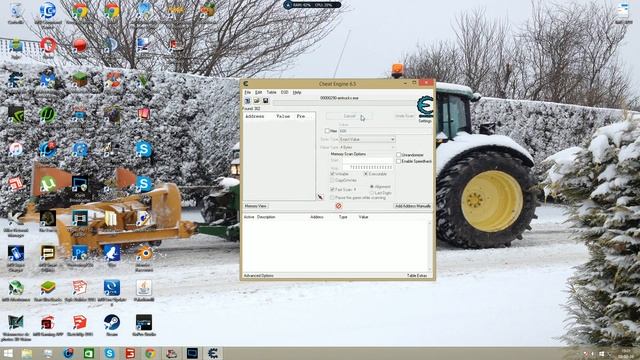
Task: Open Advanced Options
Action: pyautogui.click(x=258, y=276)
